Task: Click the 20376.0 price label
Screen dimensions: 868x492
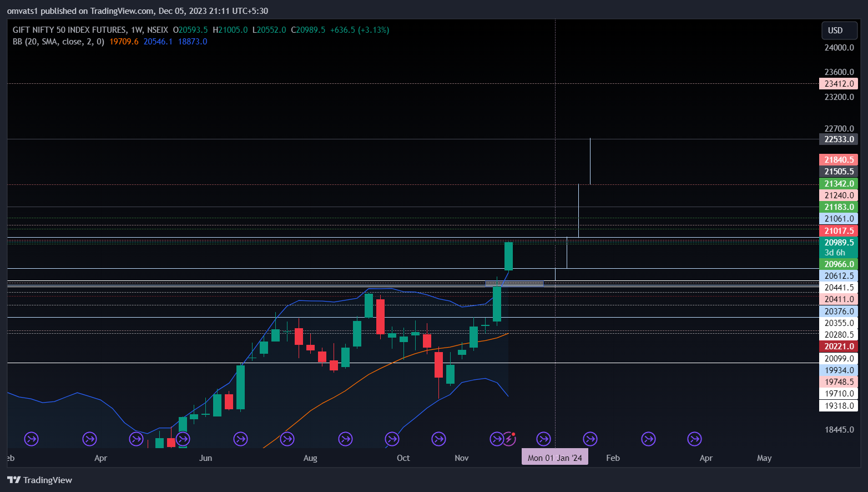Action: pyautogui.click(x=839, y=312)
